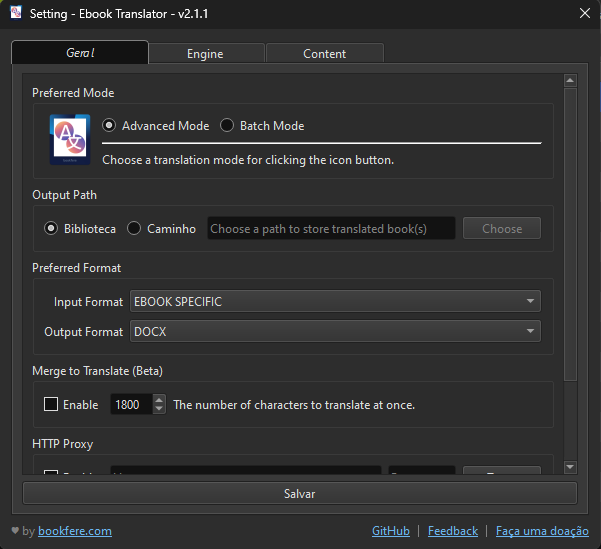Click the Salvar button
Viewport: 601px width, 549px height.
[x=300, y=493]
